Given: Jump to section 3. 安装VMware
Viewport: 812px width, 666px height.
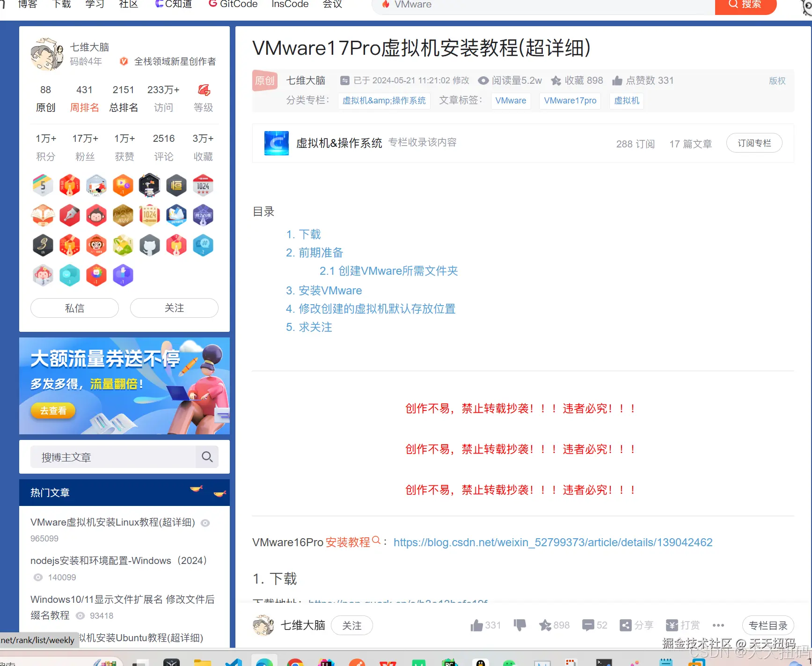Looking at the screenshot, I should pos(324,291).
